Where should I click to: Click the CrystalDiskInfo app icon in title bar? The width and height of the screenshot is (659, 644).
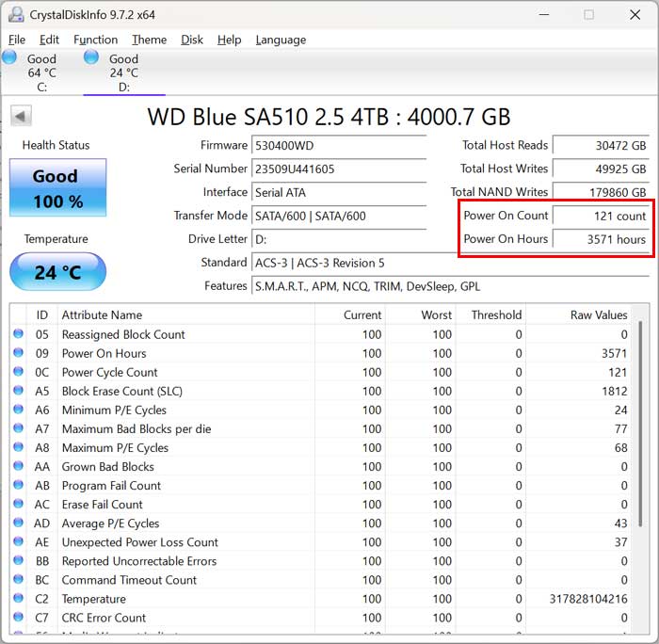[x=16, y=14]
